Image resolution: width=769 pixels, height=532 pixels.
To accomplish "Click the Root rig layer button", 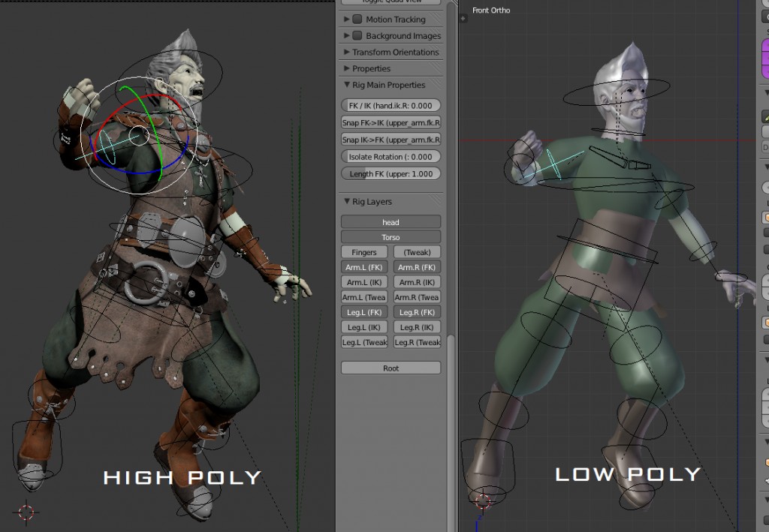I will 391,367.
